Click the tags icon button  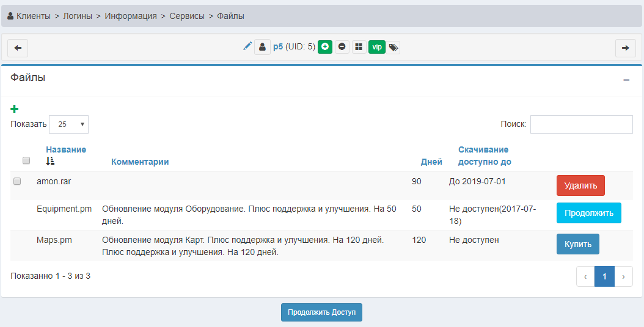pyautogui.click(x=393, y=47)
